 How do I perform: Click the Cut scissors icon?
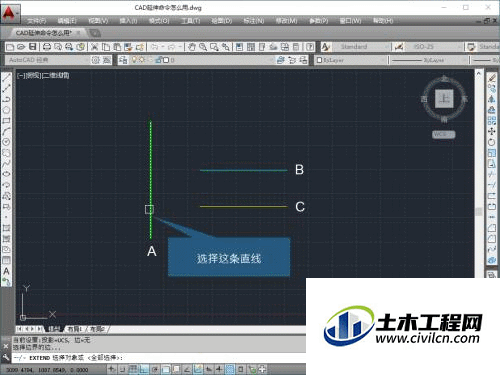(94, 47)
